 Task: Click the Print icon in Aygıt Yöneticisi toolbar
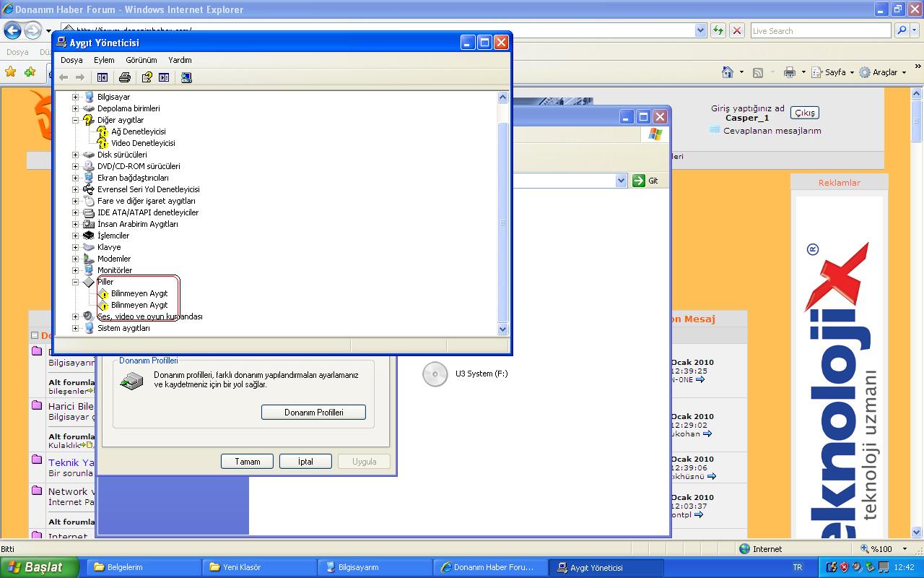pyautogui.click(x=124, y=77)
